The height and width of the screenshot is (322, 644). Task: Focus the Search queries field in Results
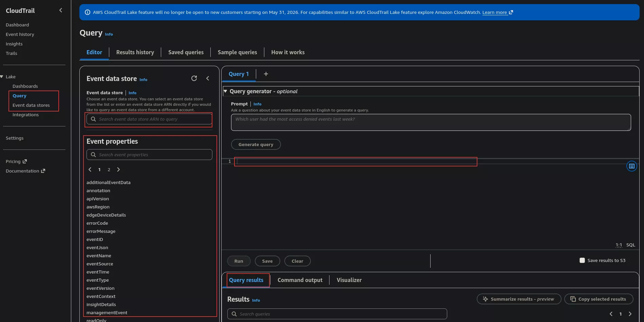pyautogui.click(x=337, y=314)
